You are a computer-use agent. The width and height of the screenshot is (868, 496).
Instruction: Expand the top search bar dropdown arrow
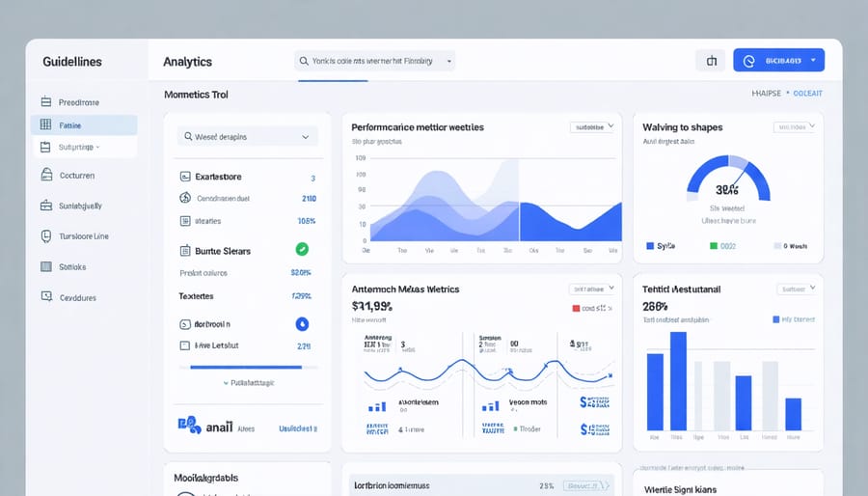click(x=448, y=62)
